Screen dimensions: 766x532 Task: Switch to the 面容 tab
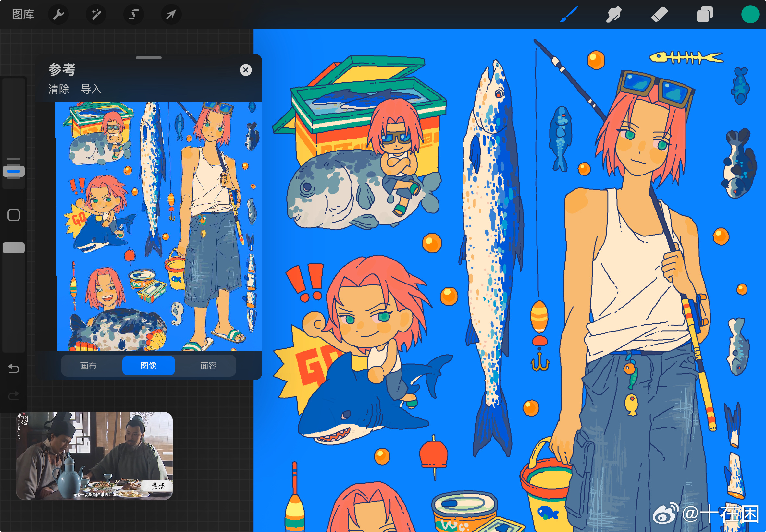208,366
